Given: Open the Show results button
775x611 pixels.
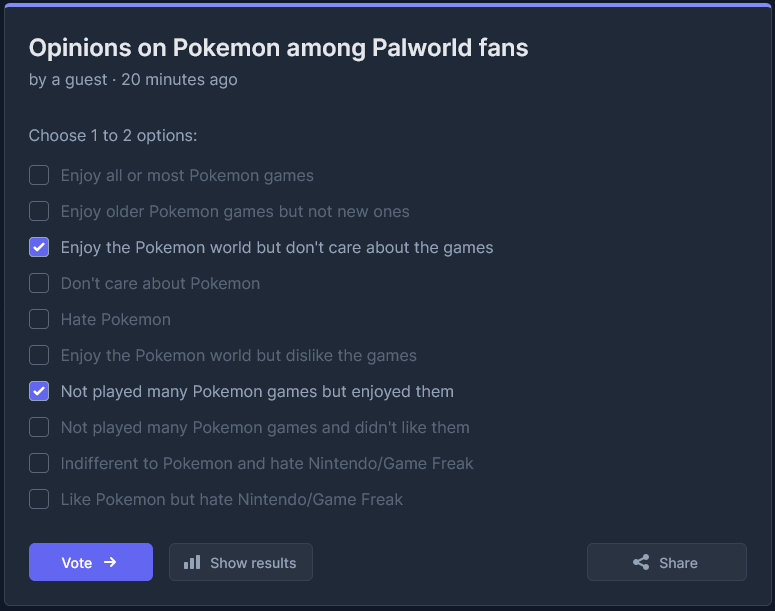Looking at the screenshot, I should point(241,562).
